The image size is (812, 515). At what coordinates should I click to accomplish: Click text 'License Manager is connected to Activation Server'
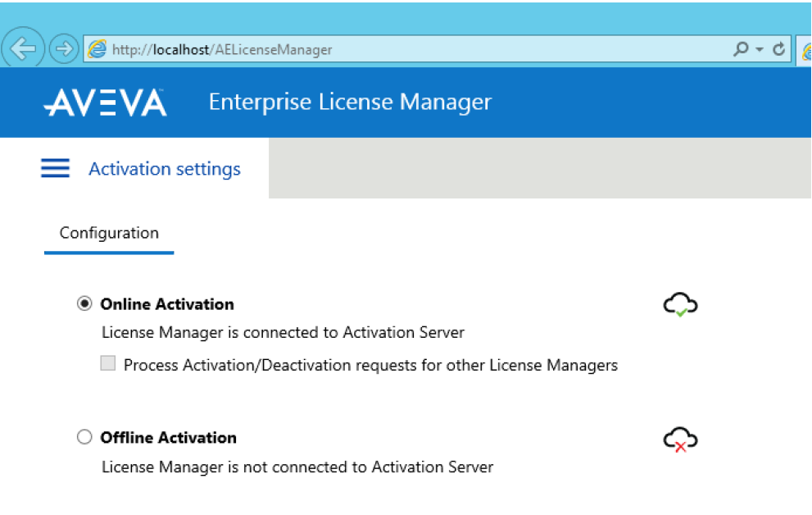[x=283, y=332]
